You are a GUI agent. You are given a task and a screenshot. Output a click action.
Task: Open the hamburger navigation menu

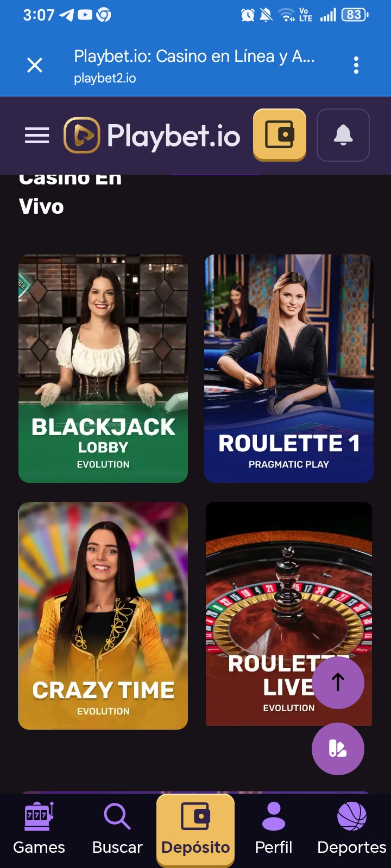point(37,135)
